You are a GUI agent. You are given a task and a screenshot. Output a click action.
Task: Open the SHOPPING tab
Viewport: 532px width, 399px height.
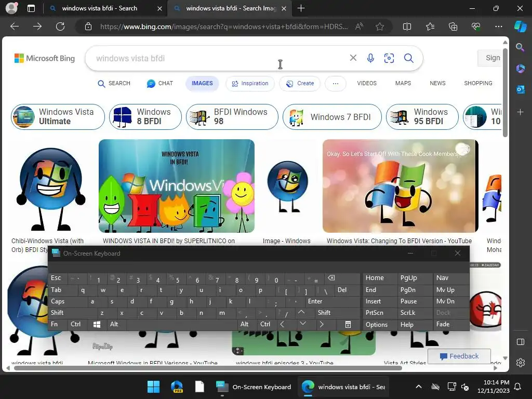coord(478,84)
